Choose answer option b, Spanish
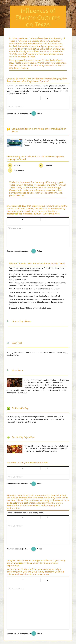Screen dimensions: 76x644 pos(41,165)
